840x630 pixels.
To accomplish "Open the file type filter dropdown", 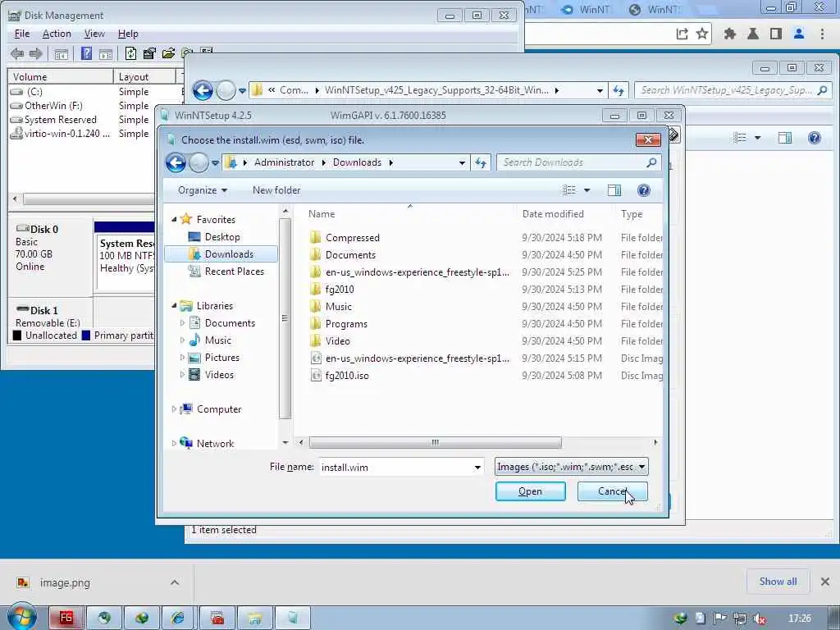I will click(641, 467).
